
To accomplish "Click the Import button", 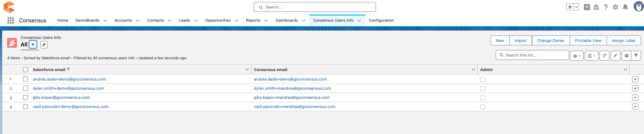I will (520, 41).
